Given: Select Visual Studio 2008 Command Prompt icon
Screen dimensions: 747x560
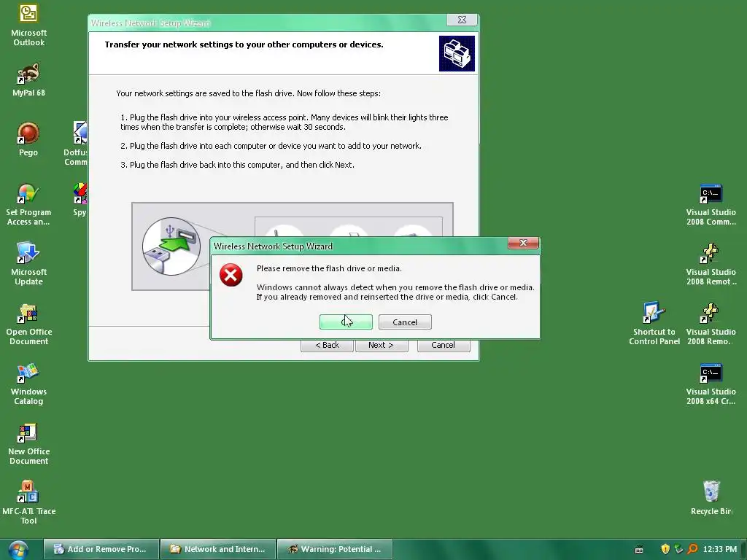Looking at the screenshot, I should [x=711, y=204].
